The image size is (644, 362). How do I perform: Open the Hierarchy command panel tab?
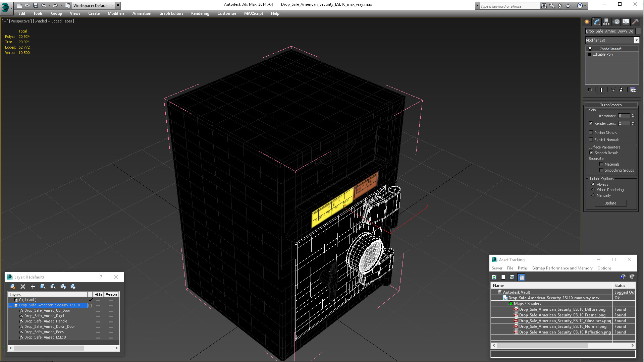(x=606, y=22)
